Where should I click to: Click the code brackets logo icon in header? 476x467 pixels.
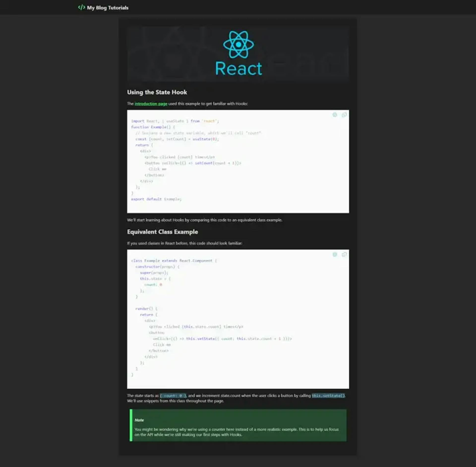click(x=82, y=7)
